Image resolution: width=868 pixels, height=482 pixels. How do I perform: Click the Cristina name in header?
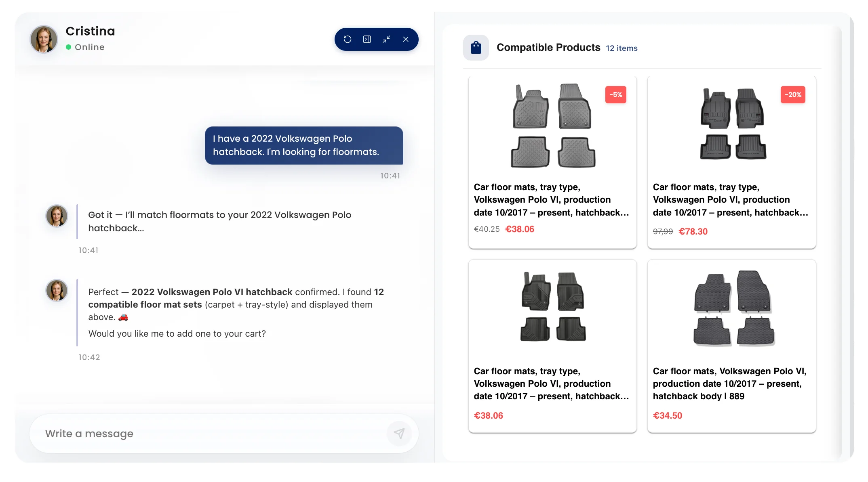click(90, 31)
